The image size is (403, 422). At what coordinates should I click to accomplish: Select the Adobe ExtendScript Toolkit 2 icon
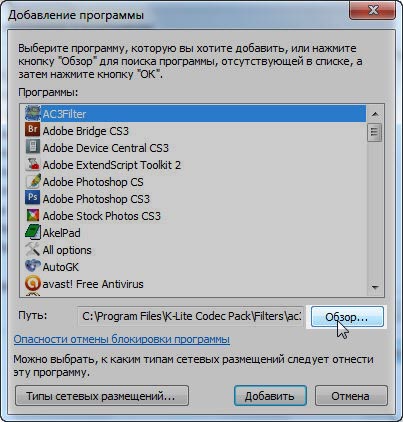point(33,164)
